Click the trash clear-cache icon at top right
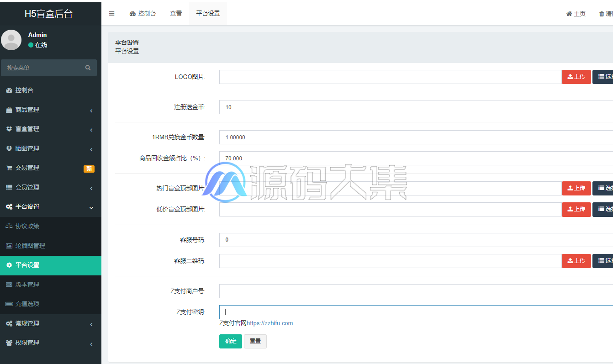The height and width of the screenshot is (364, 613). tap(602, 14)
